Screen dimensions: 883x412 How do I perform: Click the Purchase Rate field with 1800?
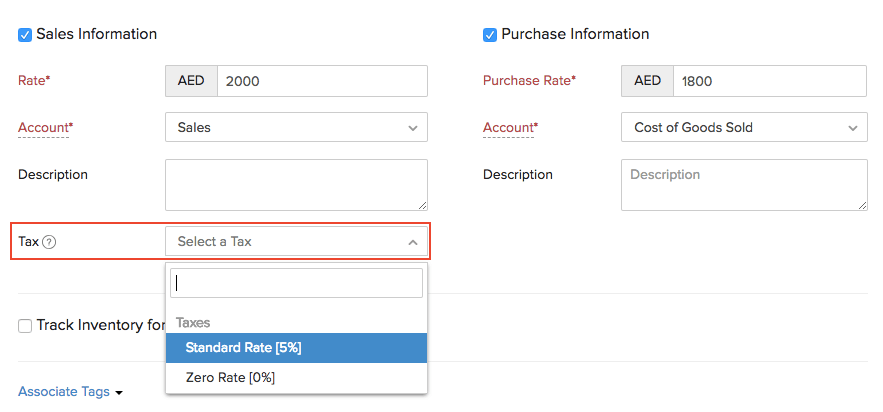(769, 81)
